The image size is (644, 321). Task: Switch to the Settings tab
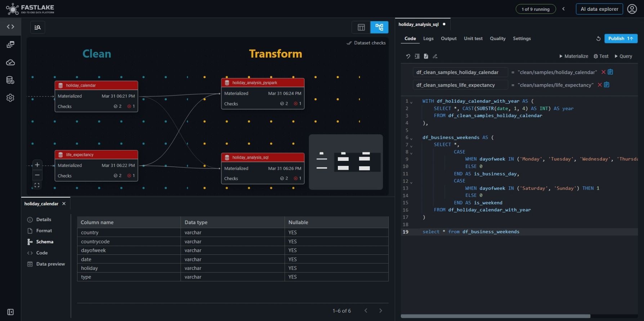pos(522,39)
